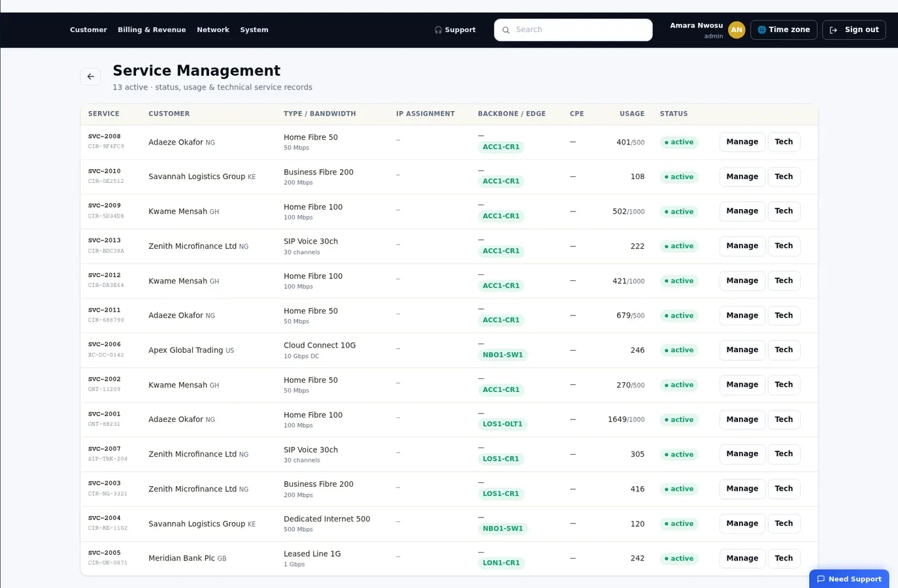
Task: Open Tech details for SVC-2004
Action: point(784,523)
